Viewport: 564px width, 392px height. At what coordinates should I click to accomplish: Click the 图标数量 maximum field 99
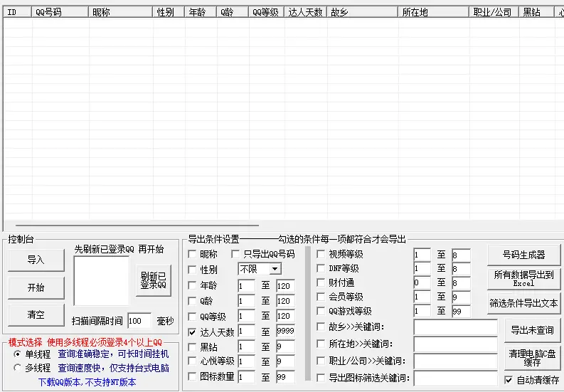286,377
